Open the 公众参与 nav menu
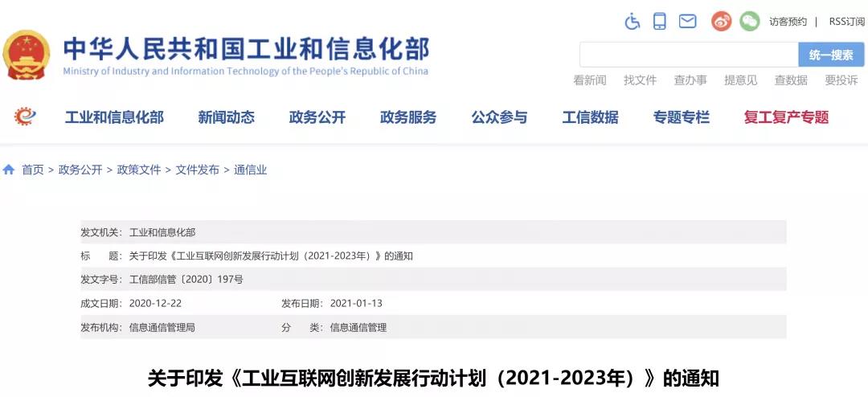Screen dimensions: 868x397 (x=499, y=117)
